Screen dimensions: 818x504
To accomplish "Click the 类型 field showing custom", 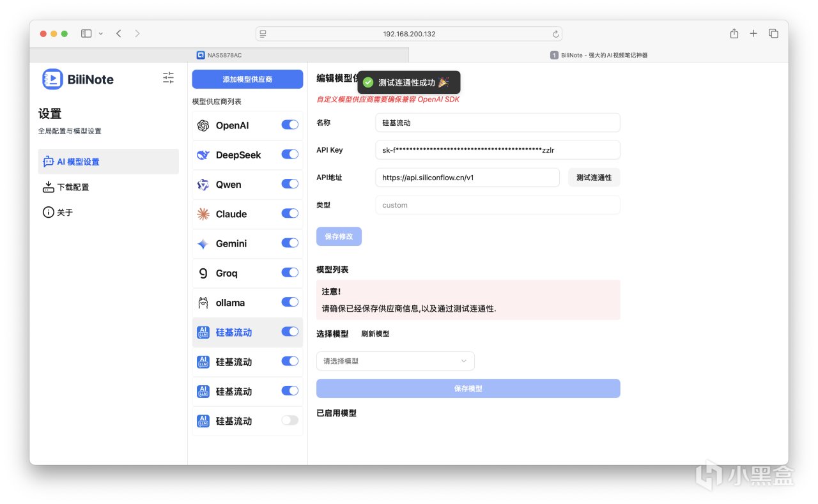I will coord(498,205).
